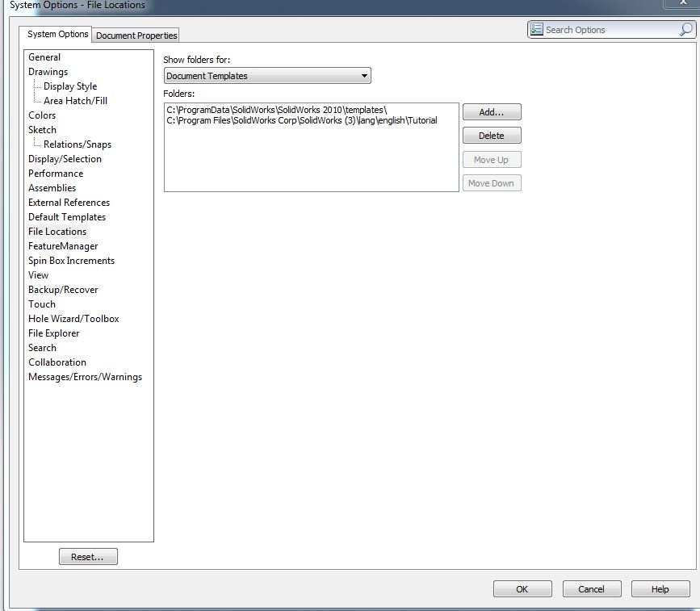Select Area Hatch/Fill under Drawings
Image resolution: width=700 pixels, height=611 pixels.
75,101
